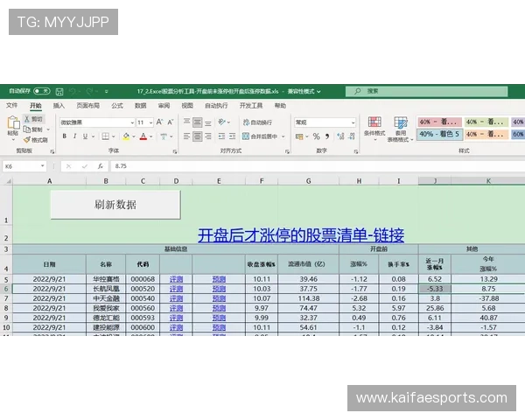Image resolution: width=525 pixels, height=420 pixels.
Task: Click the Name Box showing K6
Action: 24,166
